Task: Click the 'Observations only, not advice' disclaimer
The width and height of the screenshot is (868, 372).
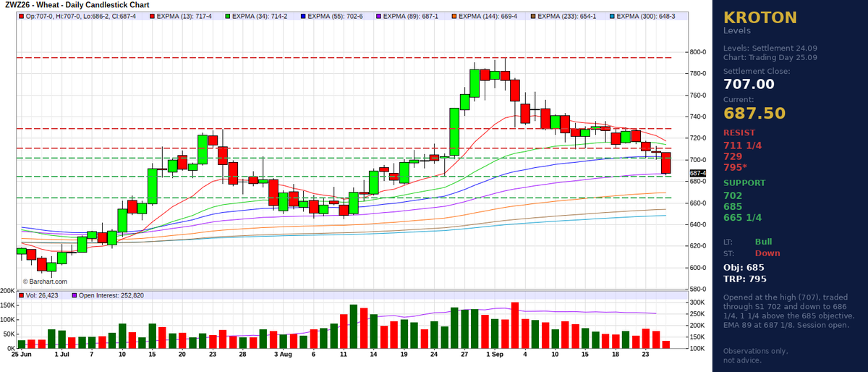Action: click(755, 355)
